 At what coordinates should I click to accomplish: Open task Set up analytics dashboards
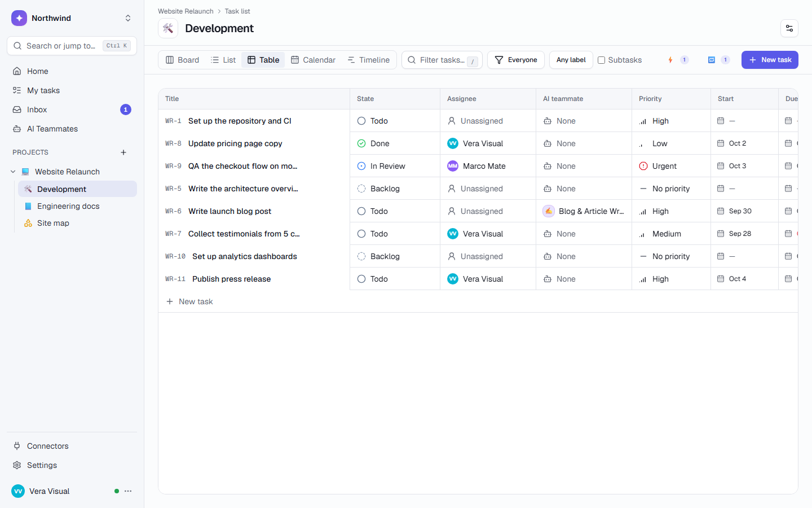pos(245,256)
